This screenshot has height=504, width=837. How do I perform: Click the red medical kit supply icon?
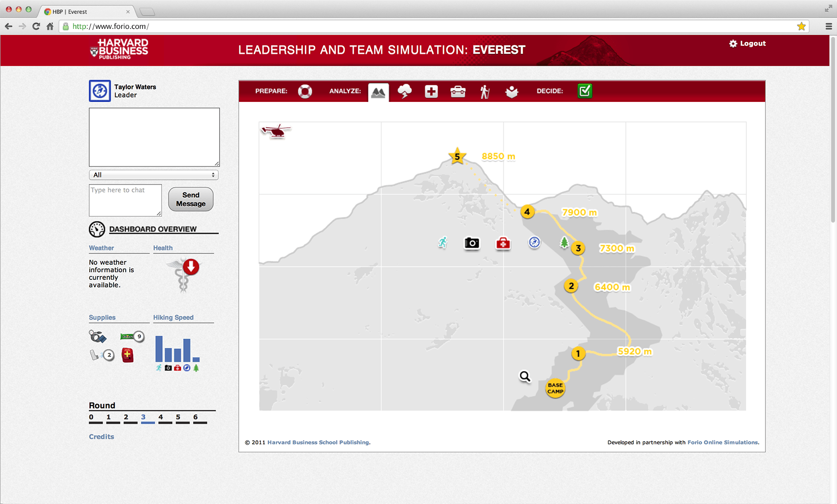[x=127, y=355]
